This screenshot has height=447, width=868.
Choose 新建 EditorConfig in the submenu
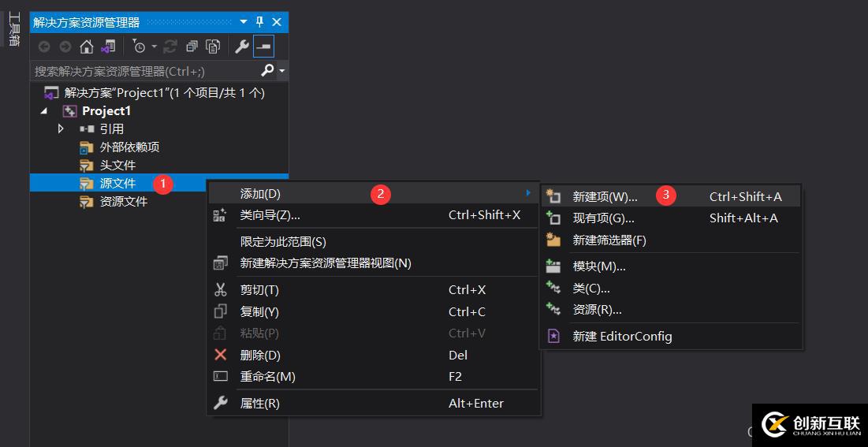(x=671, y=336)
